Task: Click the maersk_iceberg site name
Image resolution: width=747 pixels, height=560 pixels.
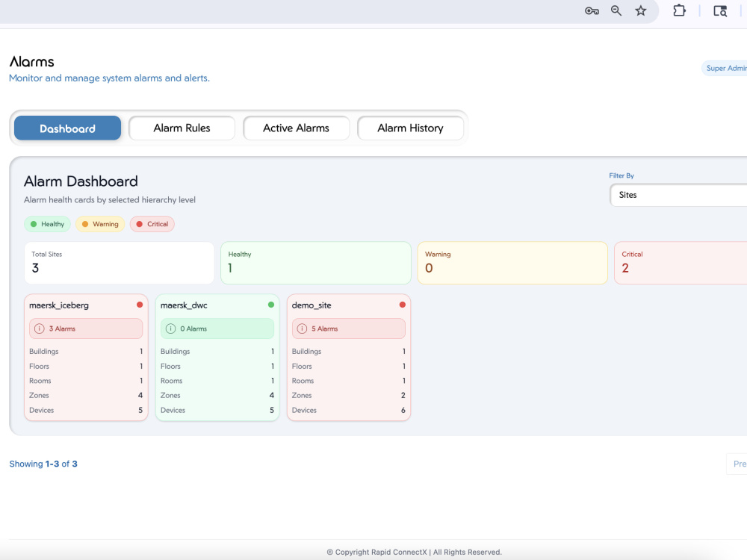Action: coord(58,305)
